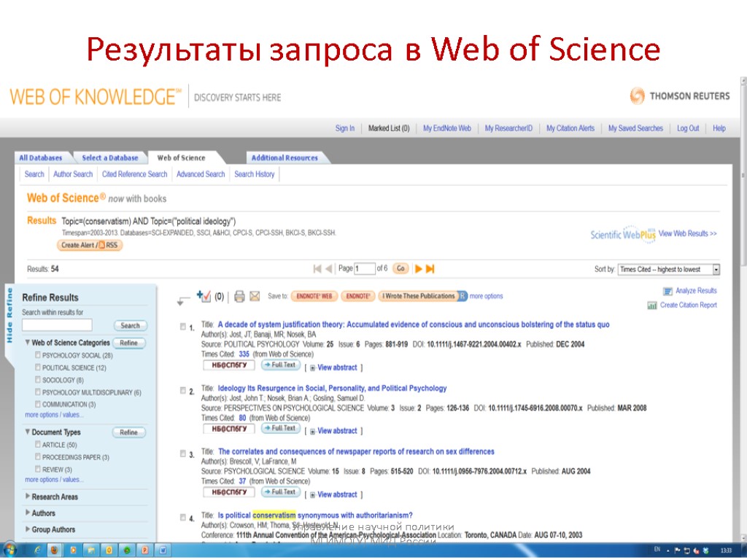Click the Analyze Results icon

(x=667, y=291)
